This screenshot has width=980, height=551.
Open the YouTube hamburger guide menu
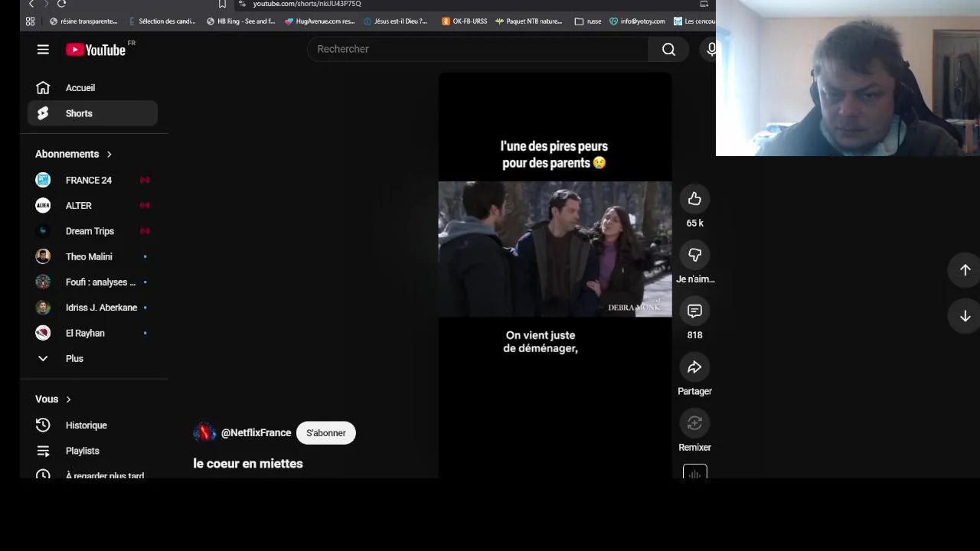click(43, 49)
